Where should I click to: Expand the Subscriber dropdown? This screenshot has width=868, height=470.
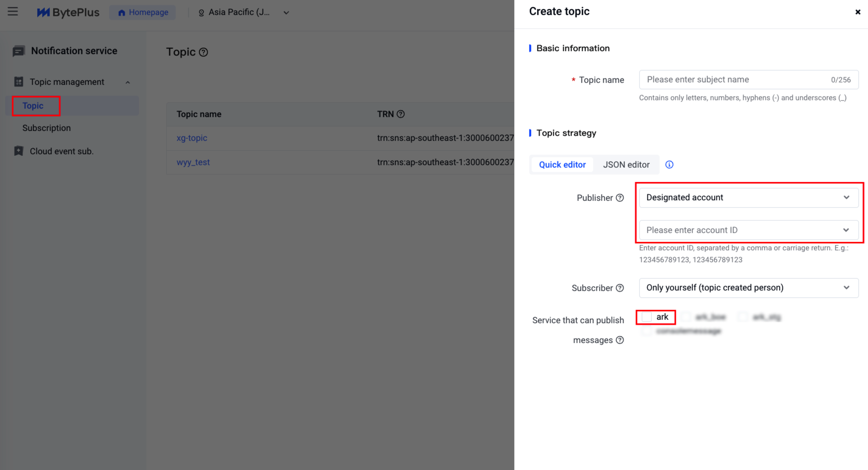tap(748, 288)
